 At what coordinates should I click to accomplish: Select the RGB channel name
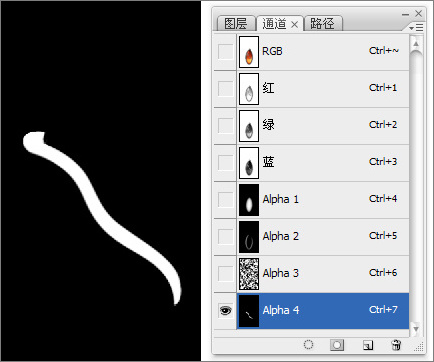pos(272,51)
